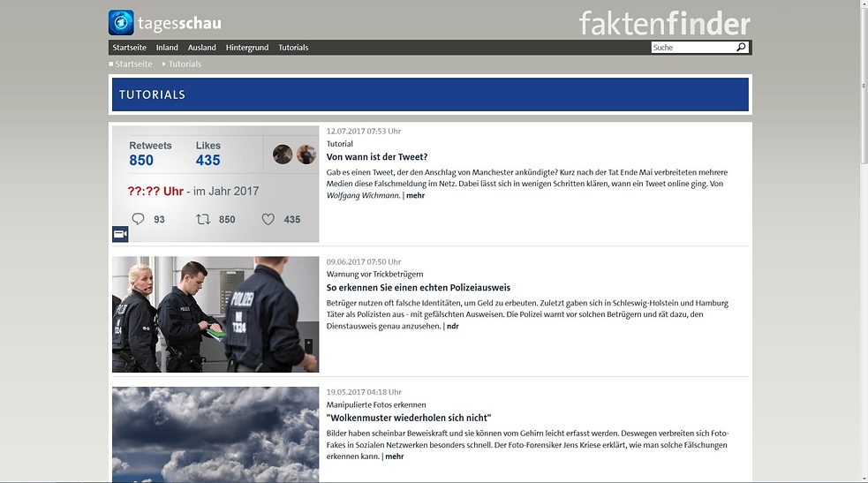Image resolution: width=868 pixels, height=483 pixels.
Task: Open the Startseite menu item
Action: coord(130,48)
